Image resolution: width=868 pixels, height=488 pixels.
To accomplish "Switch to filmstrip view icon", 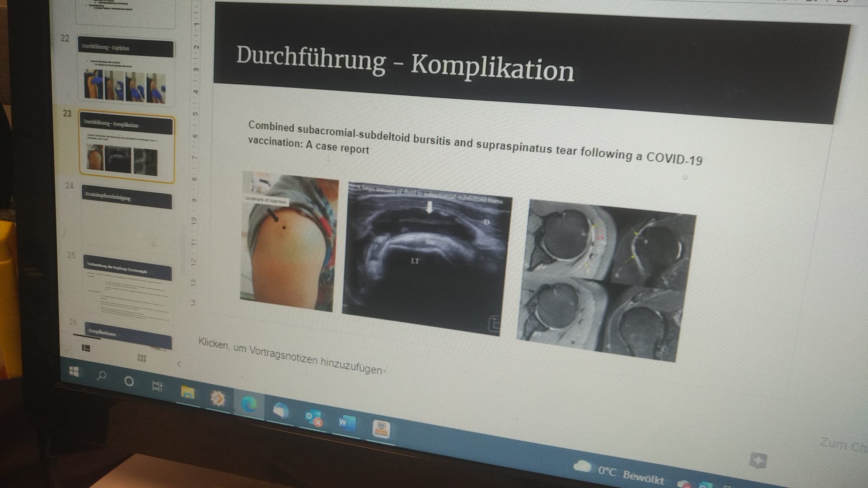I will click(86, 348).
